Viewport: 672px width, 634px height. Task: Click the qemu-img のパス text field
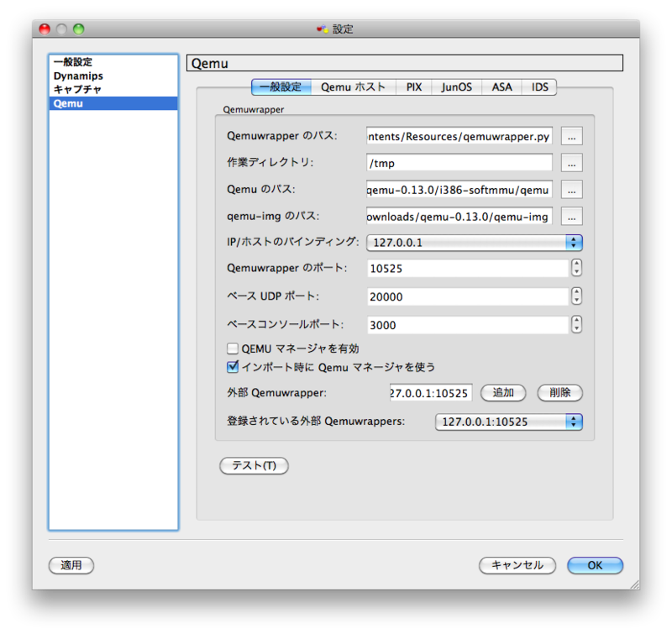pos(459,217)
